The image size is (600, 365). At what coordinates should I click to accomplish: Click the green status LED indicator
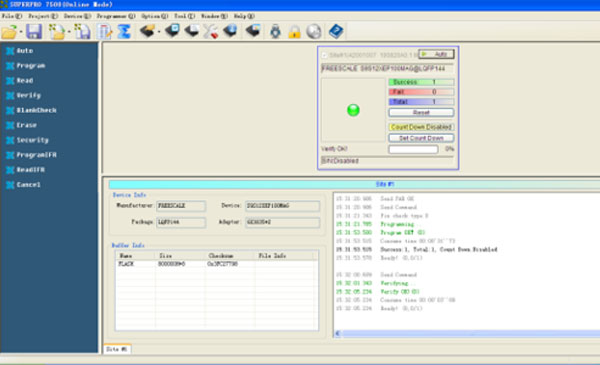[x=353, y=110]
